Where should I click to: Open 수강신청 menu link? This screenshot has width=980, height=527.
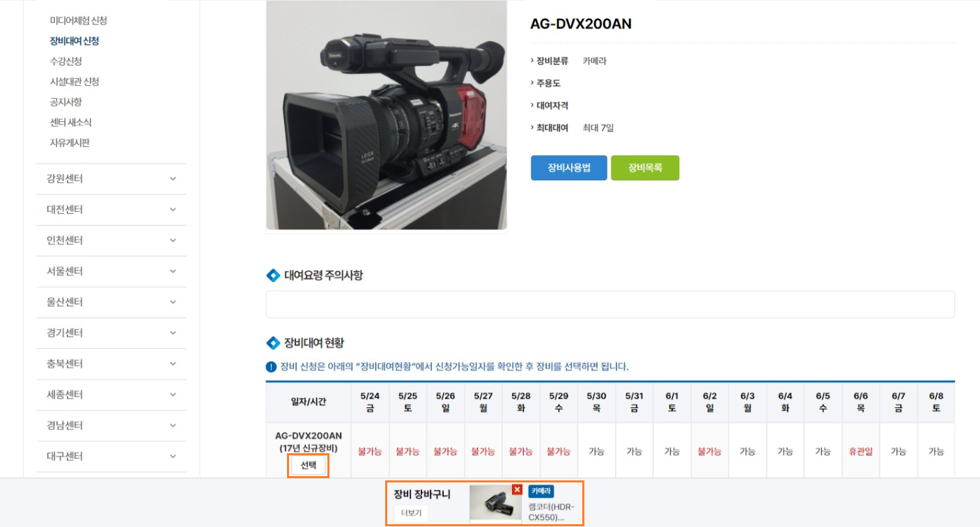pyautogui.click(x=65, y=61)
